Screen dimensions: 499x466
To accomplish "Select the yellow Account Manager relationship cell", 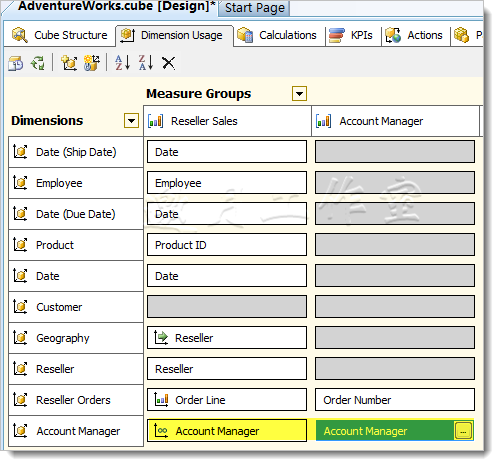I will [x=227, y=431].
